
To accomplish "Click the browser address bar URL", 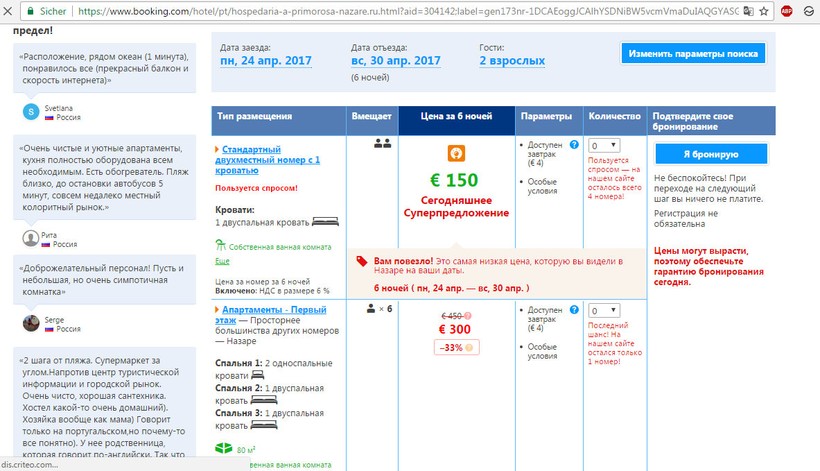I will pyautogui.click(x=400, y=13).
